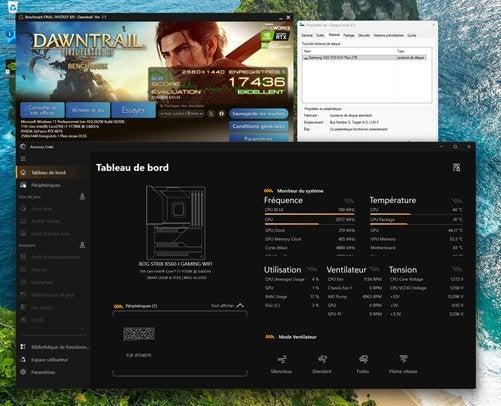The width and height of the screenshot is (501, 406).
Task: Open the language dropdown in the benchmark window
Action: (182, 114)
